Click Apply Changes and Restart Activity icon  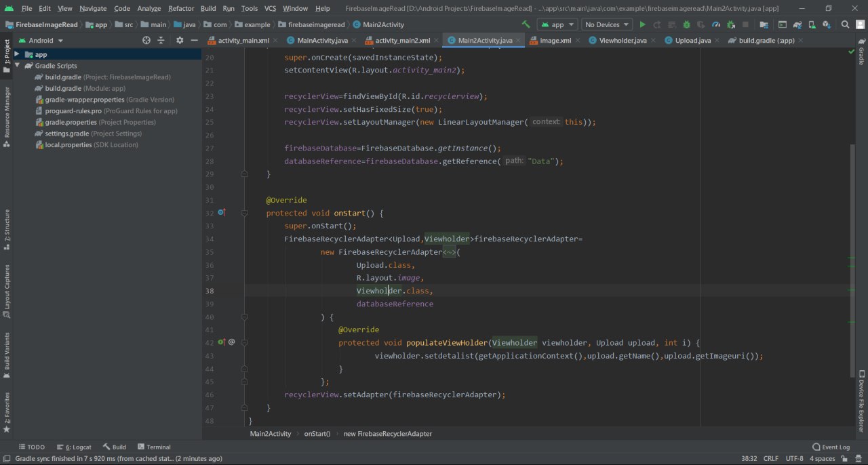pyautogui.click(x=657, y=24)
